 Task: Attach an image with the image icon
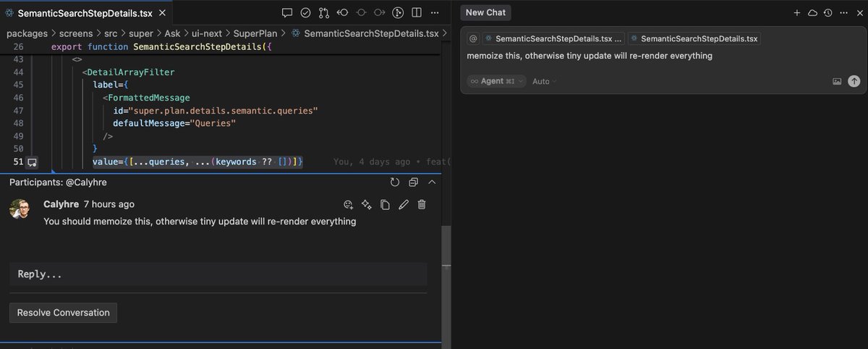[837, 81]
